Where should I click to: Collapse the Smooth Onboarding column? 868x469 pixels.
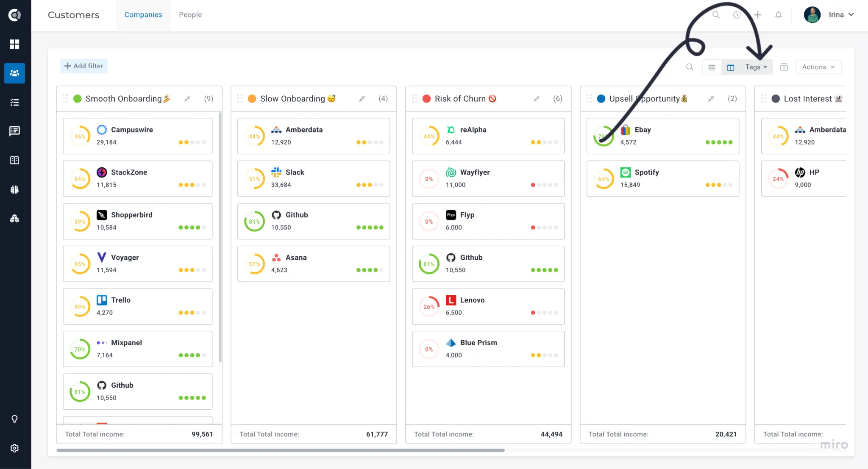pos(187,99)
